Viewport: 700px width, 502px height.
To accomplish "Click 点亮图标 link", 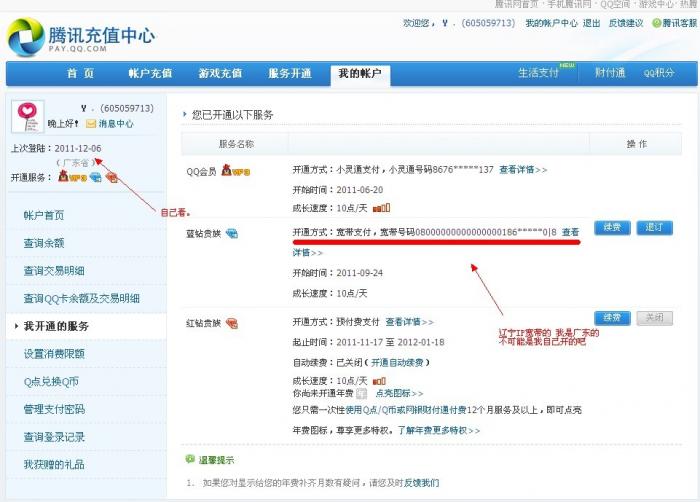I will (x=399, y=393).
